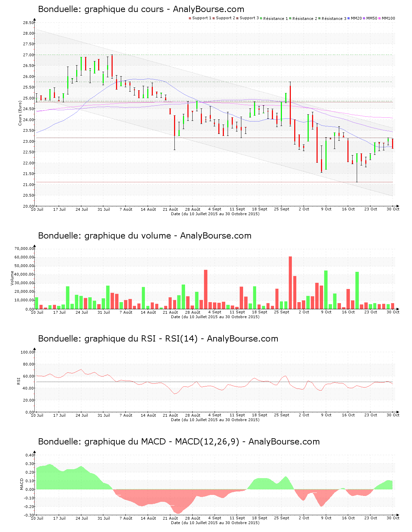Click the '25 Sept' label on price chart
Image resolution: width=412 pixels, height=532 pixels.
coord(282,209)
